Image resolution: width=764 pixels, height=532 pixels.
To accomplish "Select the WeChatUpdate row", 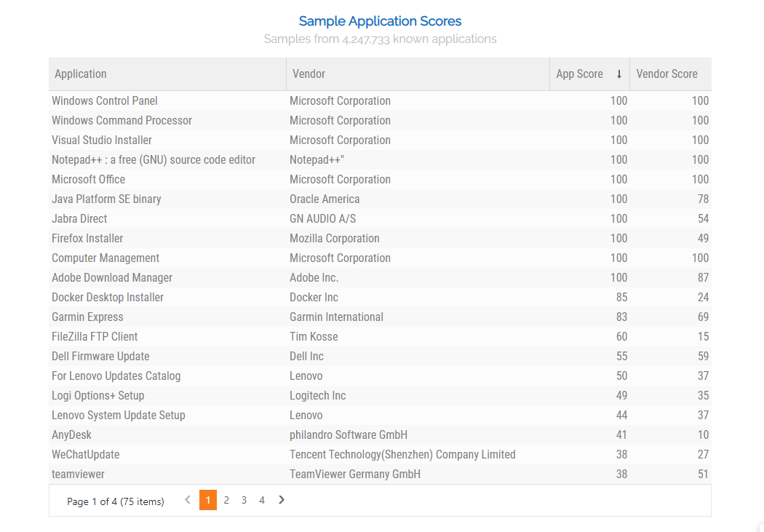I will click(x=85, y=455).
